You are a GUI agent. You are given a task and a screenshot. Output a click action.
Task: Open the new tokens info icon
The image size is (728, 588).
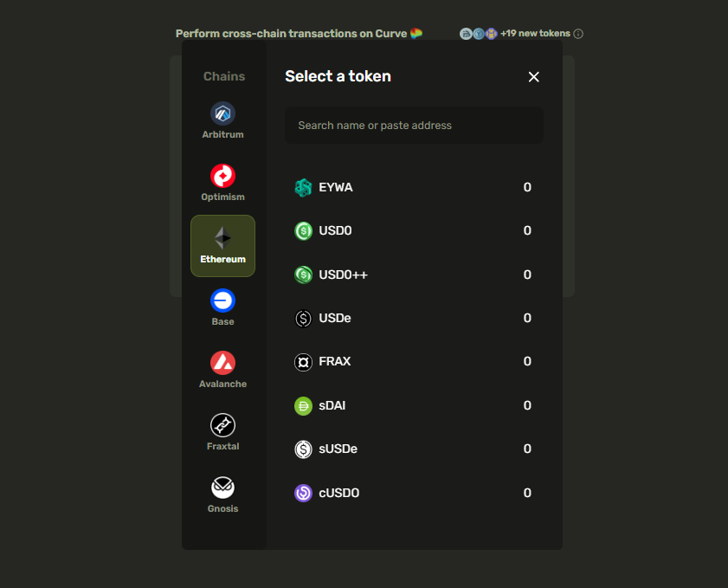coord(578,34)
